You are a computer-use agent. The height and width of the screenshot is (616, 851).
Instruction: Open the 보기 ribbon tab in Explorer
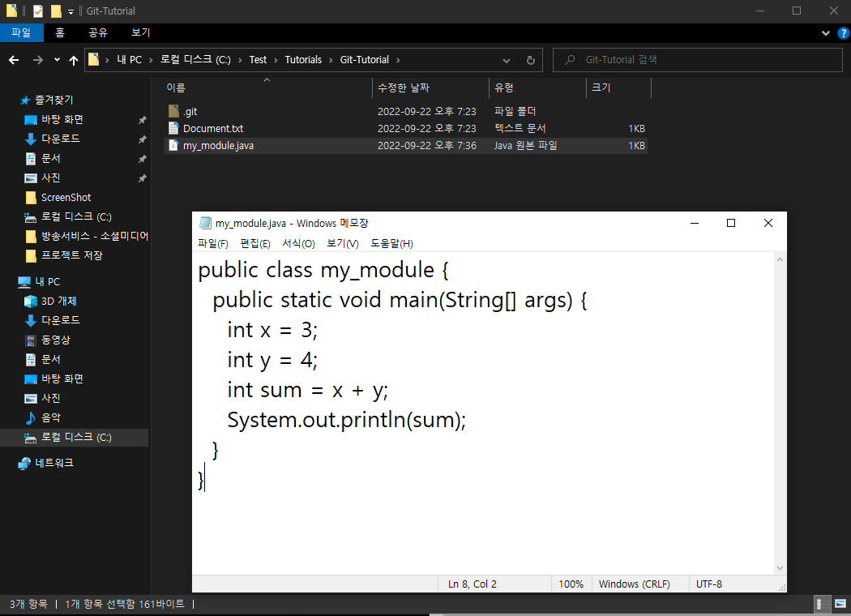(140, 32)
